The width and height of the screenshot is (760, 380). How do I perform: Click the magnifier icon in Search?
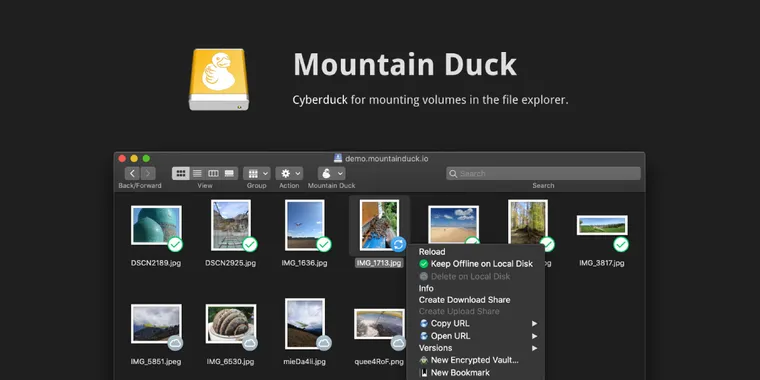(x=453, y=174)
